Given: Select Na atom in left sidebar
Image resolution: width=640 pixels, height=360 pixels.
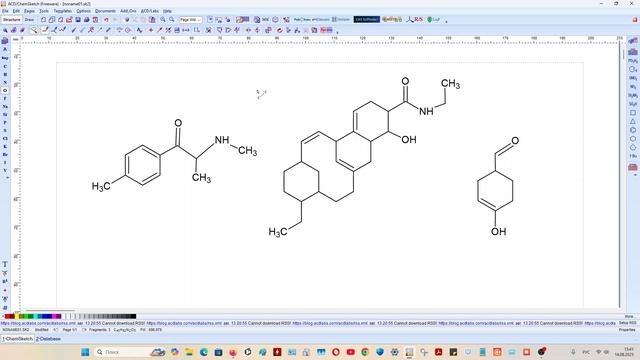Looking at the screenshot, I should click(5, 106).
